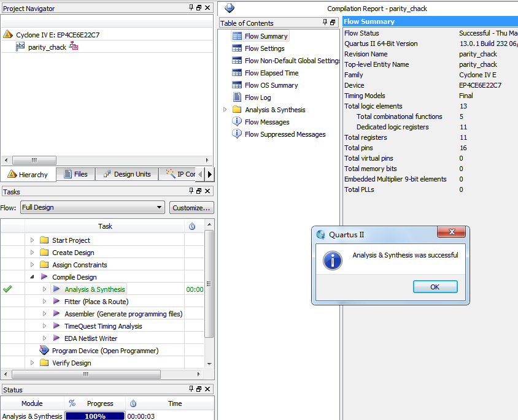Click the parity_chack entity abd icon
Image resolution: width=518 pixels, height=420 pixels.
20,47
